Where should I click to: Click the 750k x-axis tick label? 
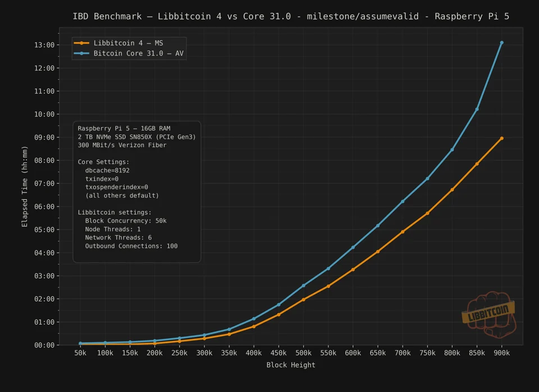(x=427, y=353)
